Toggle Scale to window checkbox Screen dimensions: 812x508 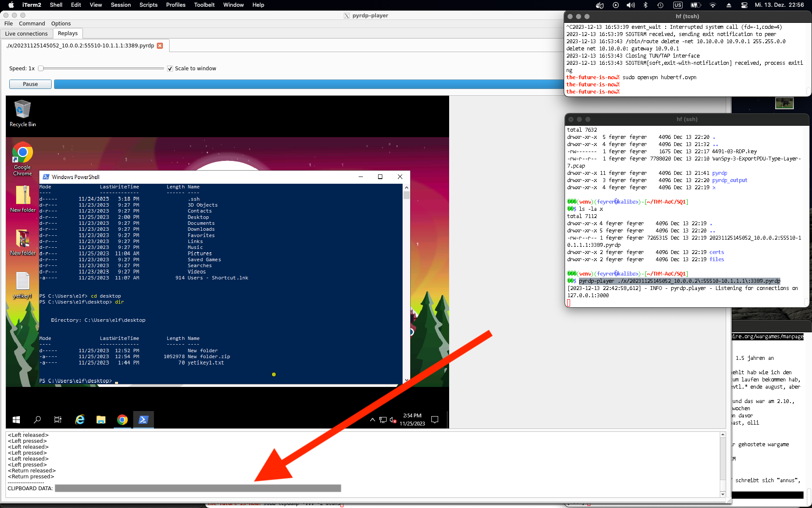[170, 69]
